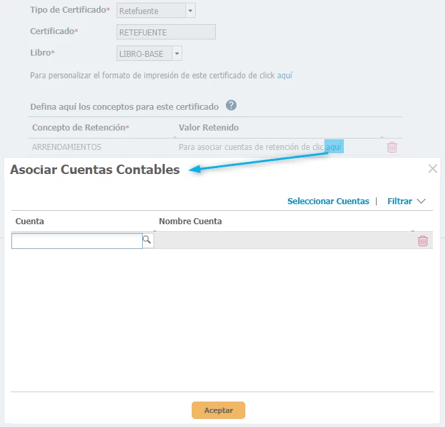Click the Cuenta column header
This screenshot has height=427, width=445.
[x=30, y=221]
